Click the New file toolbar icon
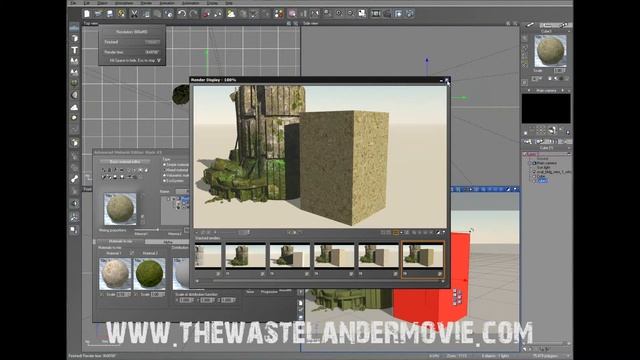Image resolution: width=640 pixels, height=360 pixels. pos(87,13)
